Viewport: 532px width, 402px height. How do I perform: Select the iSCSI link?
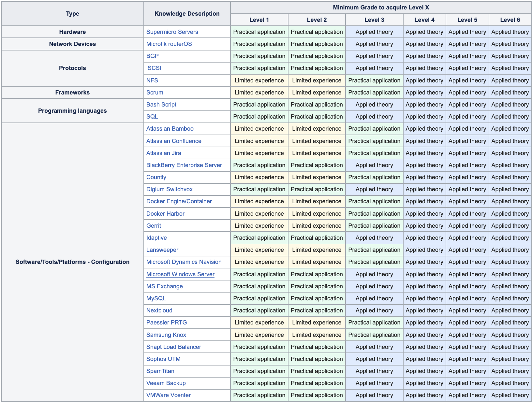154,68
